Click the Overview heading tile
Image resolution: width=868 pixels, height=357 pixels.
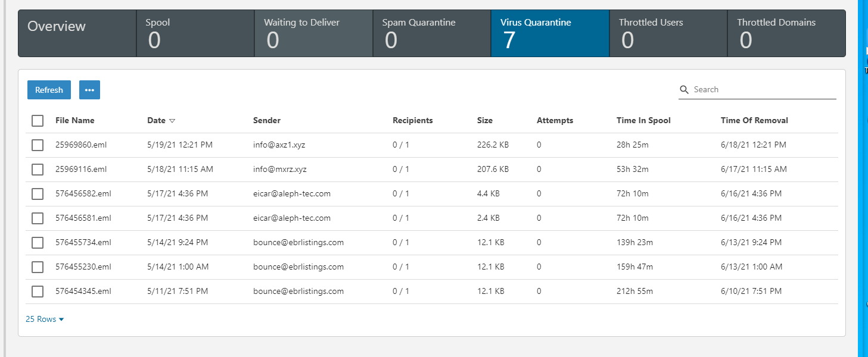tap(77, 33)
